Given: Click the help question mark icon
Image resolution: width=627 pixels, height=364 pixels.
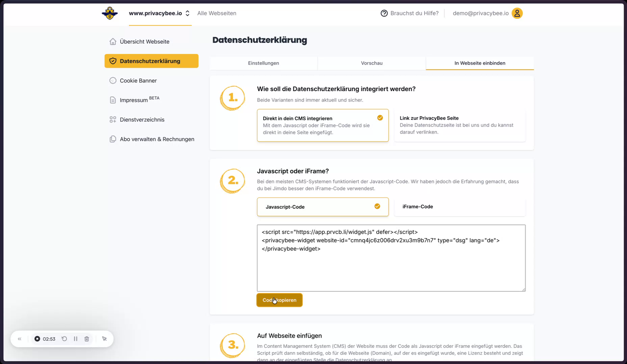Looking at the screenshot, I should [384, 13].
